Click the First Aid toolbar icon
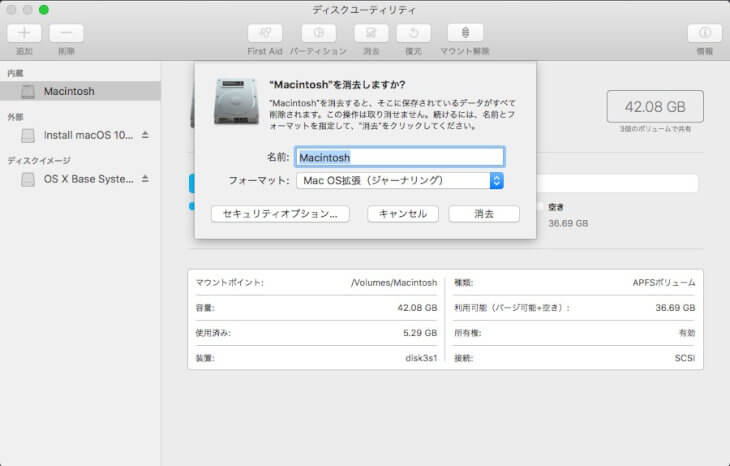The width and height of the screenshot is (730, 466). point(264,33)
